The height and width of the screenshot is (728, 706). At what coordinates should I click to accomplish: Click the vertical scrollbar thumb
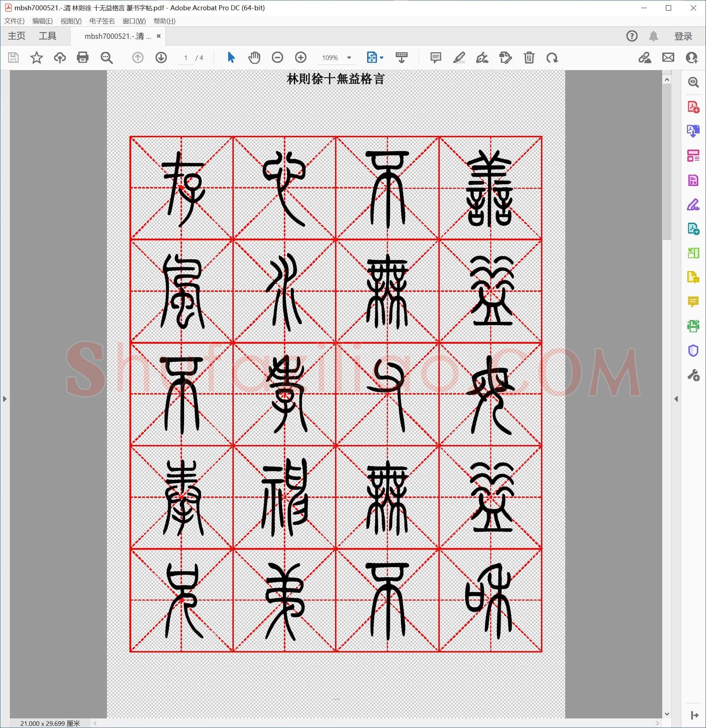(x=667, y=162)
